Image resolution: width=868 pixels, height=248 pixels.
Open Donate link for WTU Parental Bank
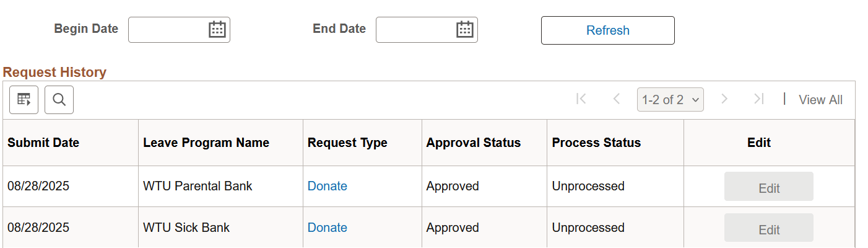(x=328, y=186)
